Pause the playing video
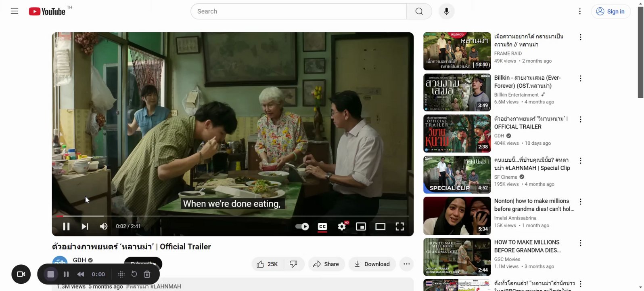The height and width of the screenshot is (291, 644). 66,226
